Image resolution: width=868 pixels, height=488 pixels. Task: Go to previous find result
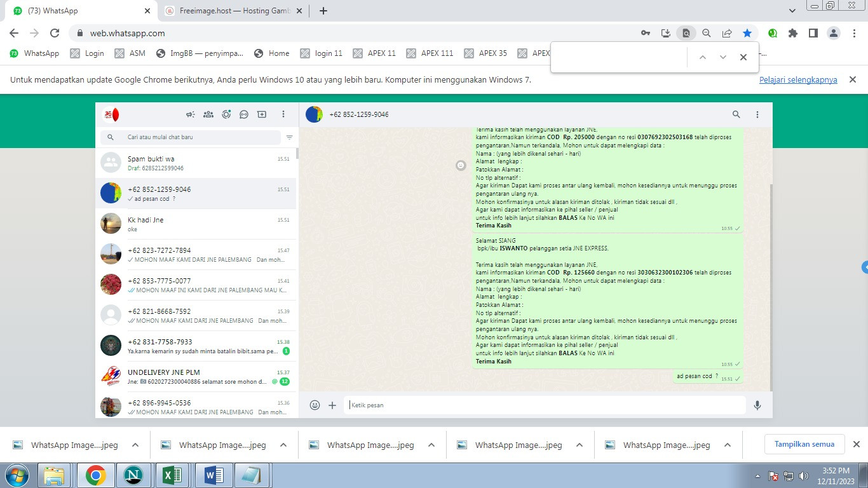pos(703,57)
